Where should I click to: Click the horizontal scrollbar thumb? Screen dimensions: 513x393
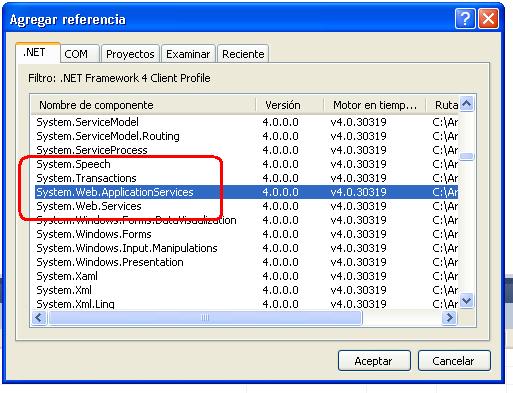(205, 317)
